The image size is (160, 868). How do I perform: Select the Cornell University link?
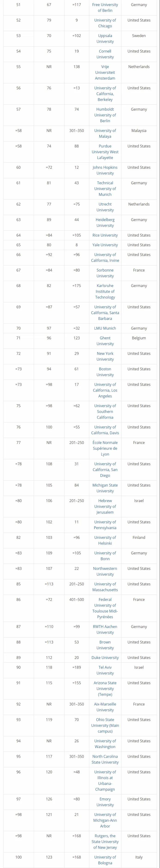click(x=105, y=54)
